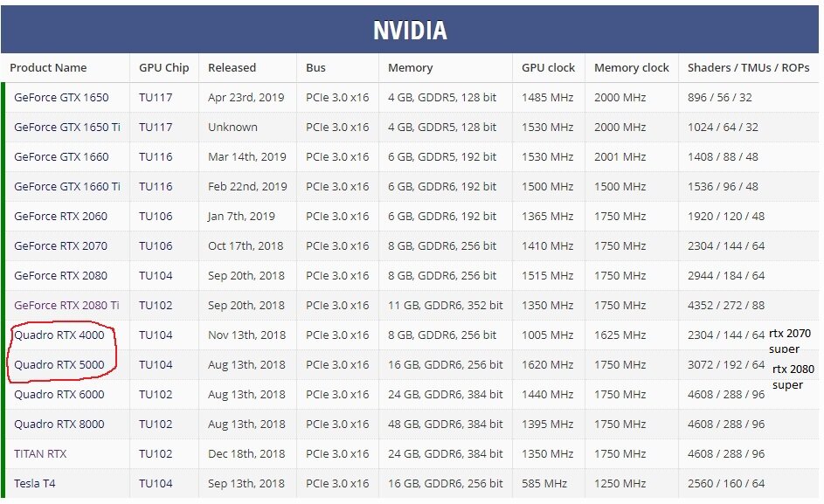Open the GeForce RTX 2080 Ti link
This screenshot has height=504, width=824.
click(x=66, y=306)
